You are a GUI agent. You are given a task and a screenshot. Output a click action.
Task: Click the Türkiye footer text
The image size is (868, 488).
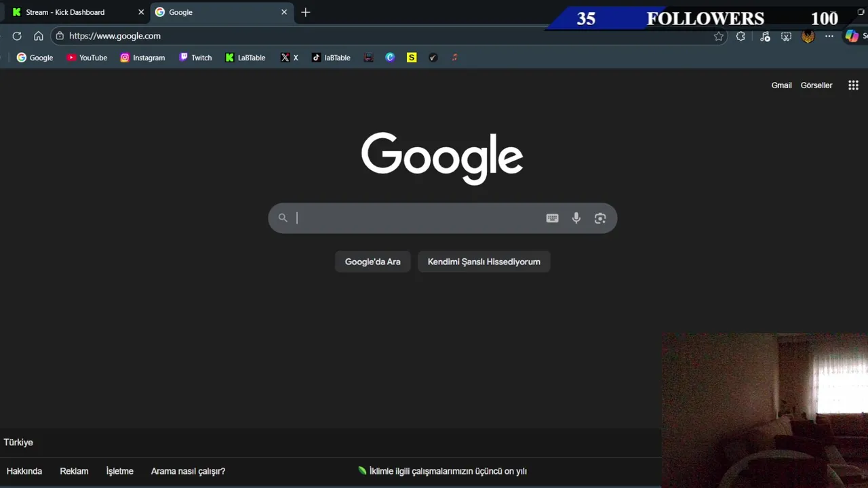coord(18,443)
